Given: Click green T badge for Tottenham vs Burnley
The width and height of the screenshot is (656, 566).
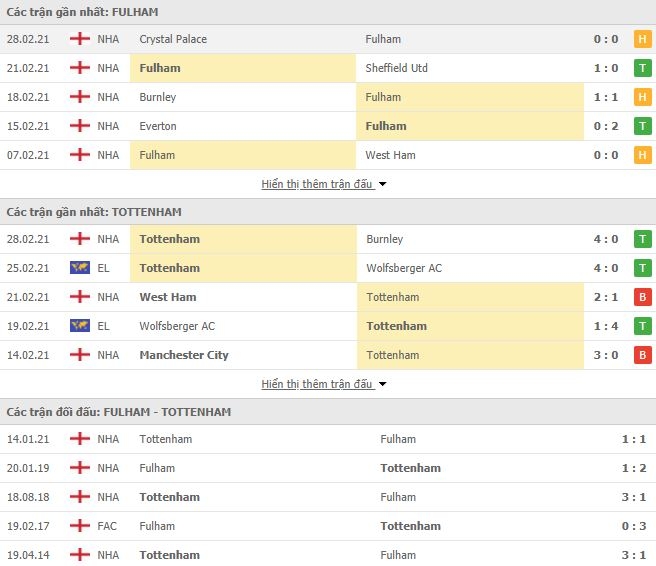Looking at the screenshot, I should tap(642, 239).
